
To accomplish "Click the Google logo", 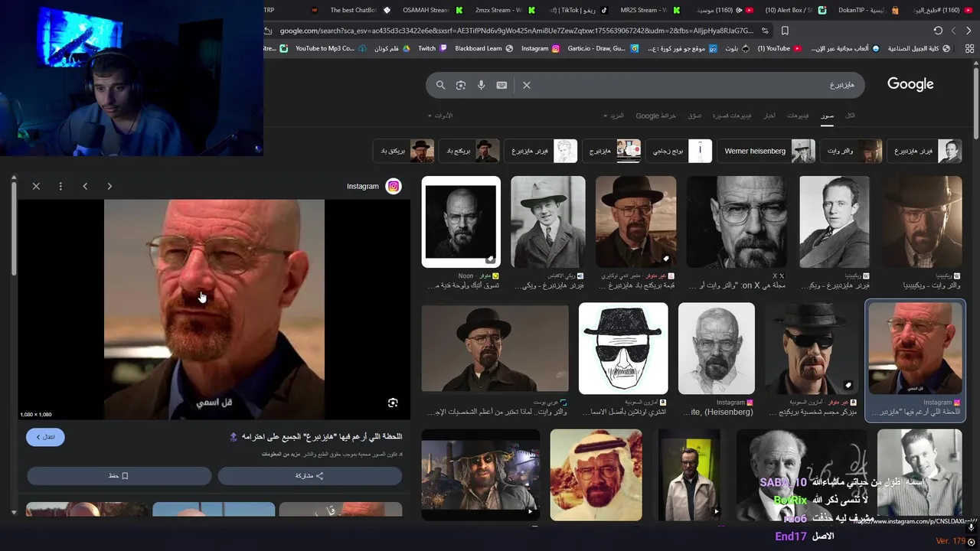I will tap(910, 84).
